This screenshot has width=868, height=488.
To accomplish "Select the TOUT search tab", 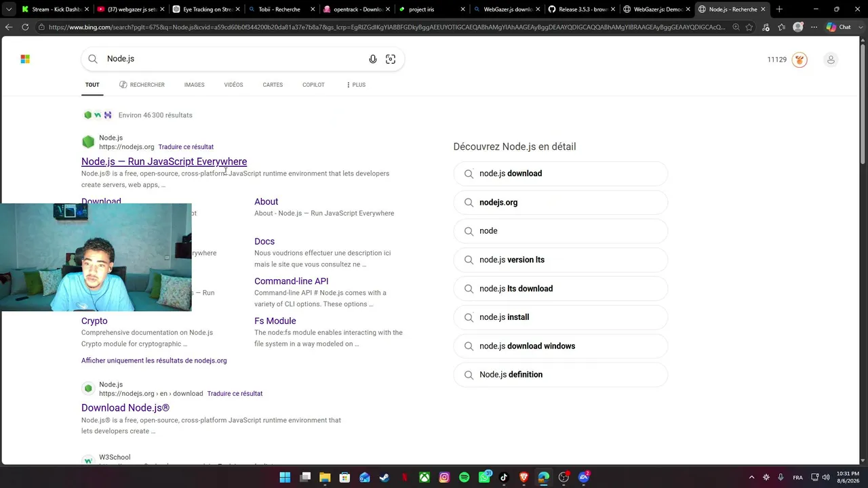I will coord(92,85).
